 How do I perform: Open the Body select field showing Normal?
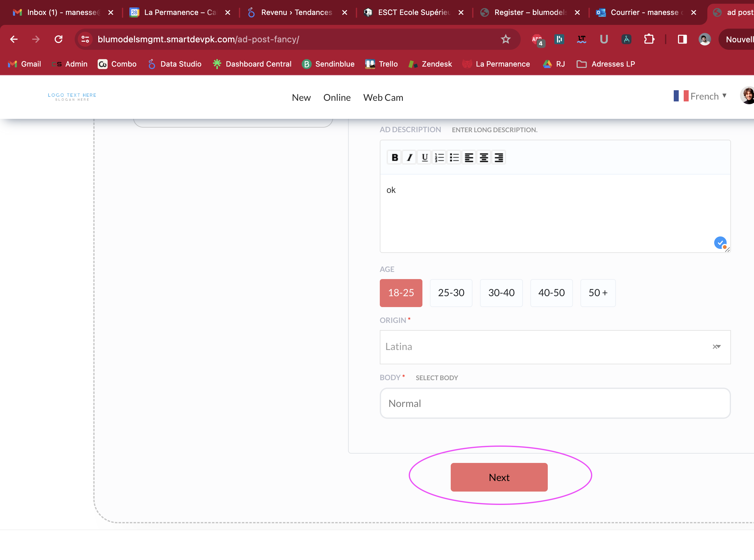click(x=554, y=403)
